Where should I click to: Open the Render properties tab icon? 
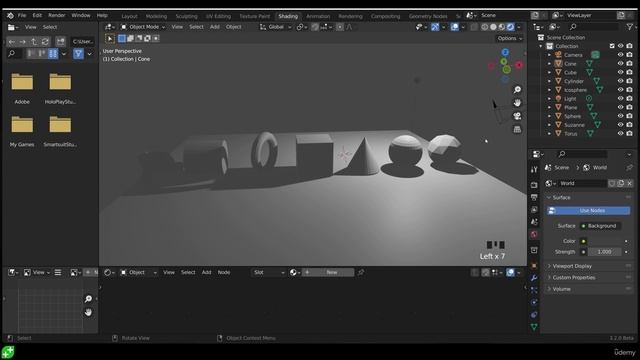534,185
